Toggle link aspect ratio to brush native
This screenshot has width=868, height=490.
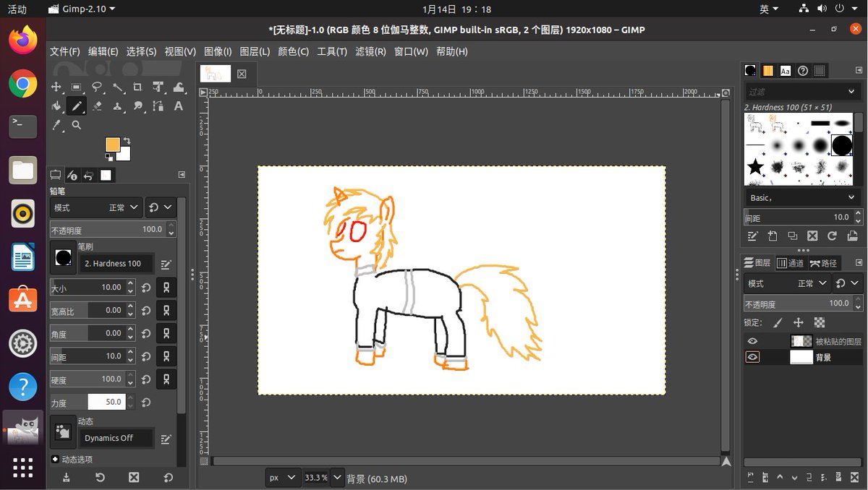click(167, 310)
